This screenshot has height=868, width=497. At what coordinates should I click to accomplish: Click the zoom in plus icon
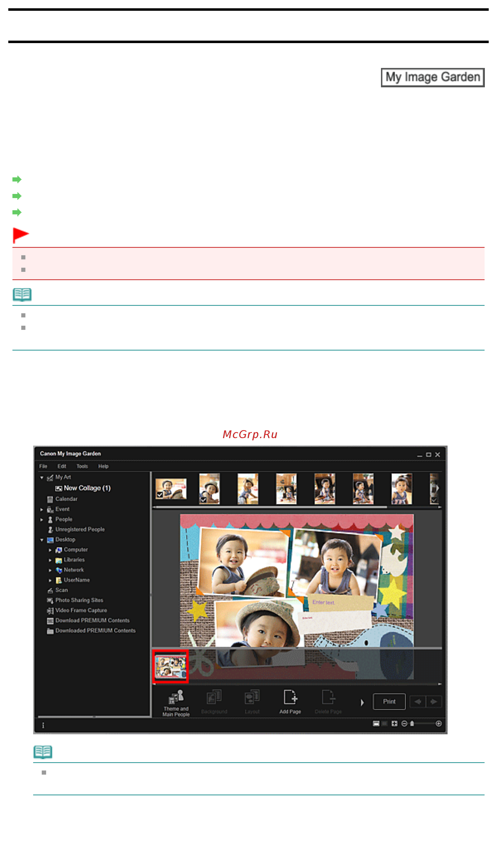(x=439, y=724)
